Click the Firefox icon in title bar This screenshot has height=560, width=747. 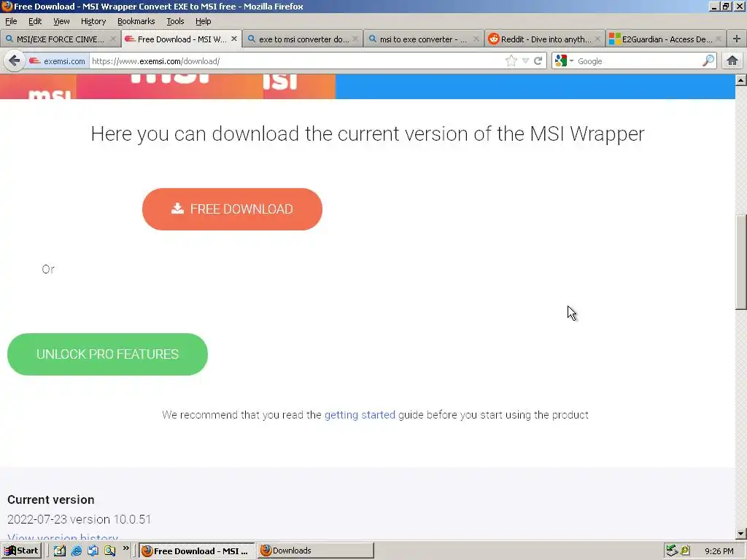coord(7,6)
